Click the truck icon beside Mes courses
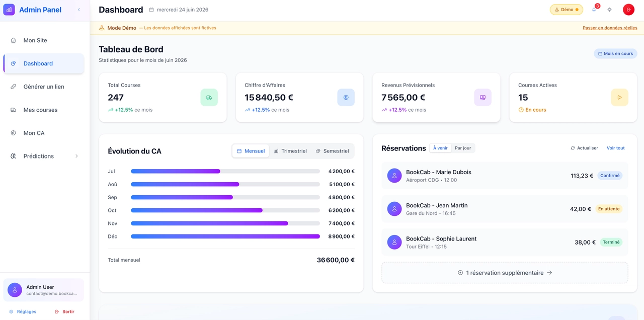The width and height of the screenshot is (644, 320). pos(14,110)
